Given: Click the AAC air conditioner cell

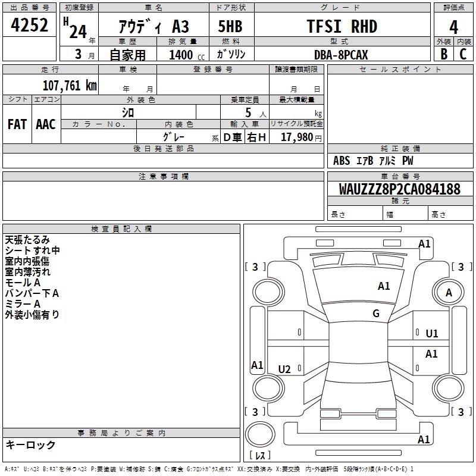Looking at the screenshot, I should coord(46,124).
